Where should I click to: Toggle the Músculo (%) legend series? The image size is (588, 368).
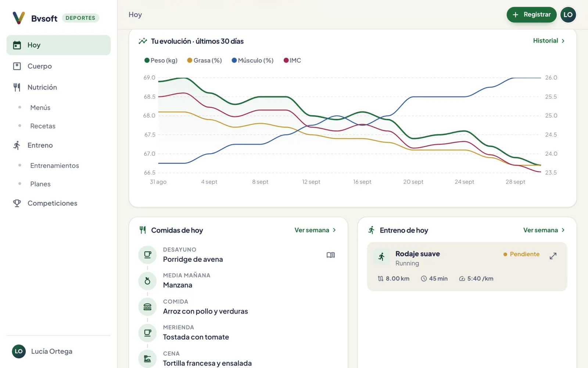click(x=253, y=60)
